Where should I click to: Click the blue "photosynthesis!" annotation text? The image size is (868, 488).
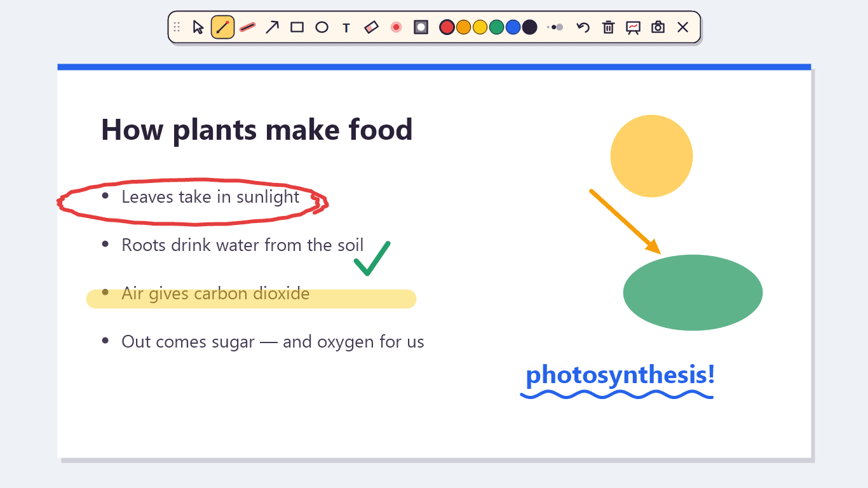[620, 375]
